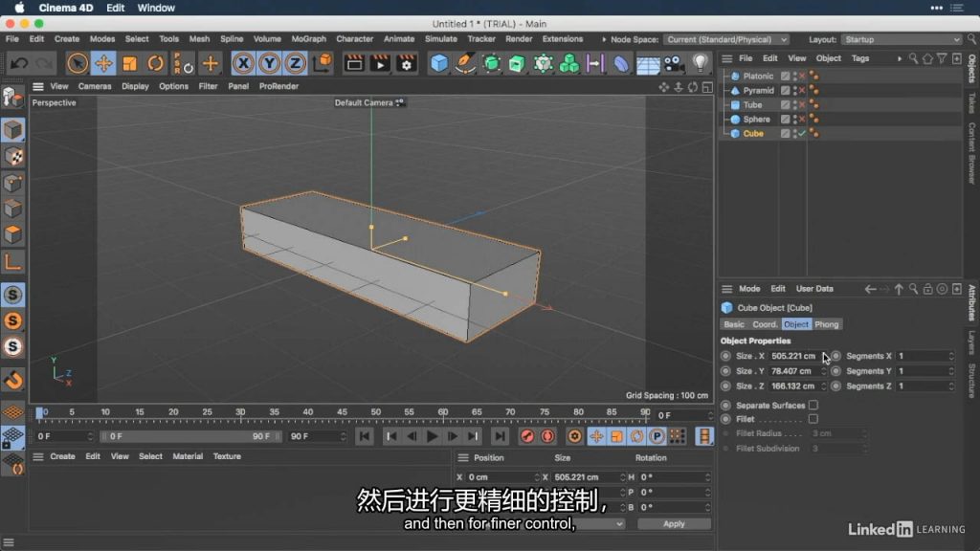Click the Position X stepper in Coordinates
Screen dimensions: 980x551
[x=536, y=477]
